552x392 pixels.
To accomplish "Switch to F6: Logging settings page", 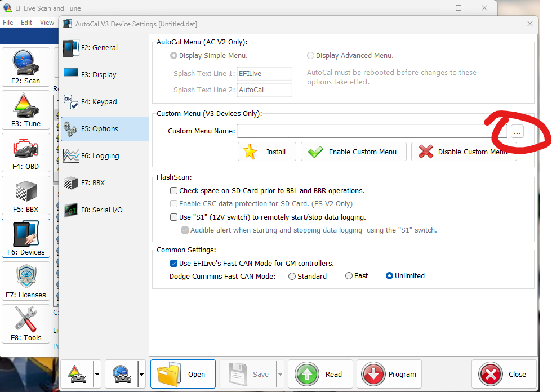I will 105,156.
